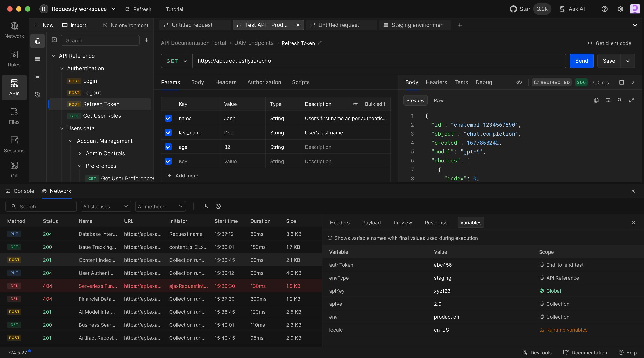Screen dimensions: 644x358
Task: Click the Send button
Action: point(581,61)
